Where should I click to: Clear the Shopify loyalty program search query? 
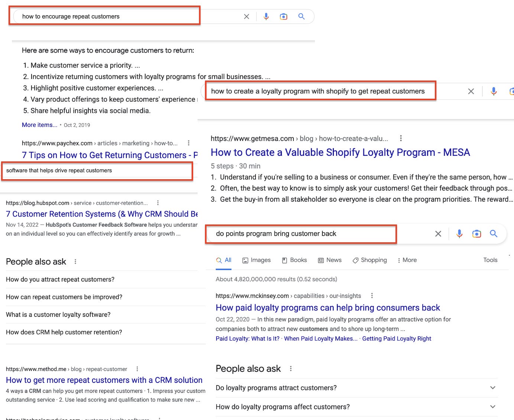click(x=471, y=91)
